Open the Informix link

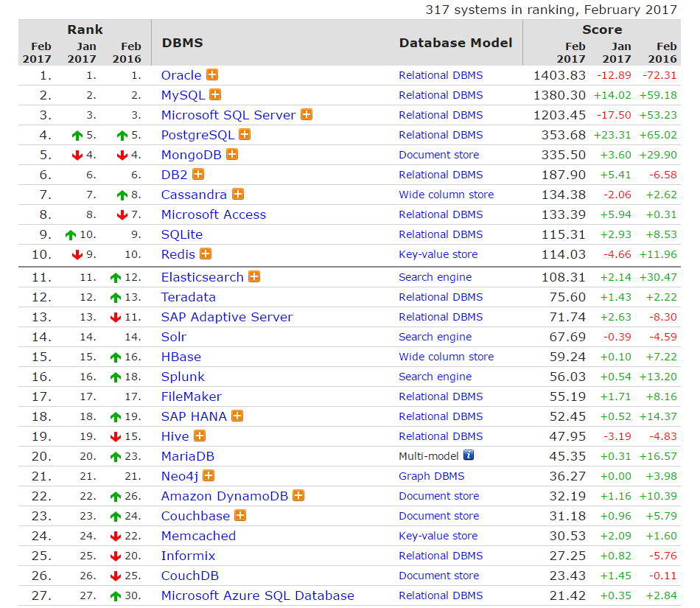188,556
